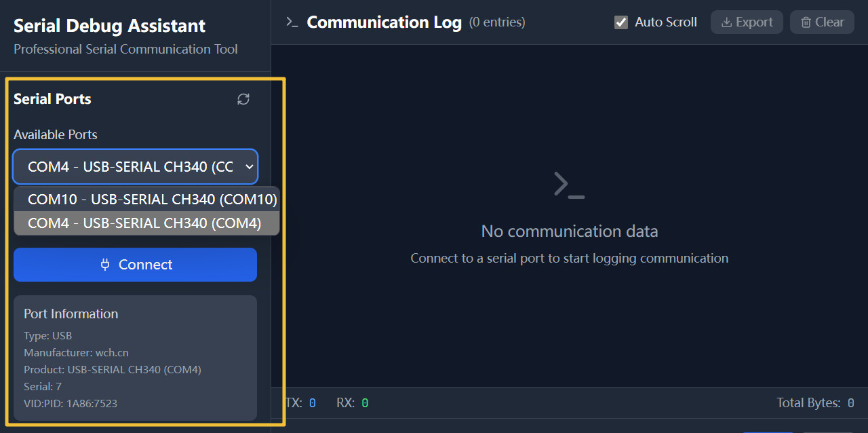Screen dimensions: 868x433
Task: Click the TX byte counter value
Action: coord(312,403)
